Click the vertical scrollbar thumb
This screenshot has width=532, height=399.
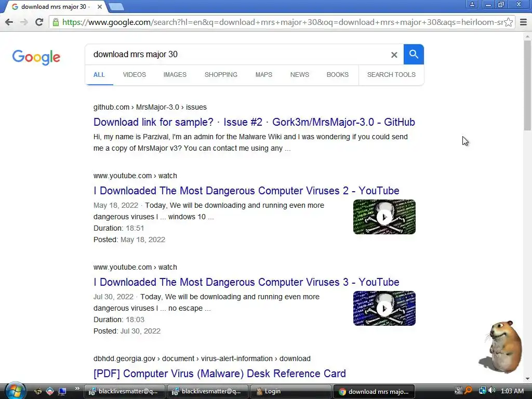[x=527, y=85]
